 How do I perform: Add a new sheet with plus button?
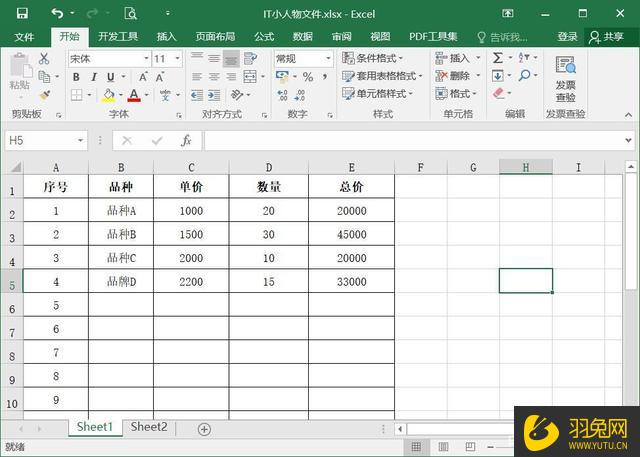(x=204, y=429)
